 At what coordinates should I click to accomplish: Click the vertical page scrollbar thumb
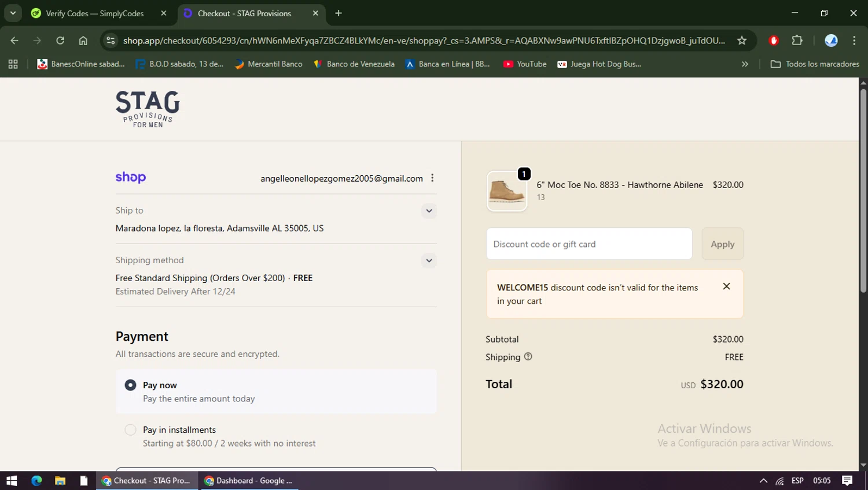pyautogui.click(x=863, y=190)
